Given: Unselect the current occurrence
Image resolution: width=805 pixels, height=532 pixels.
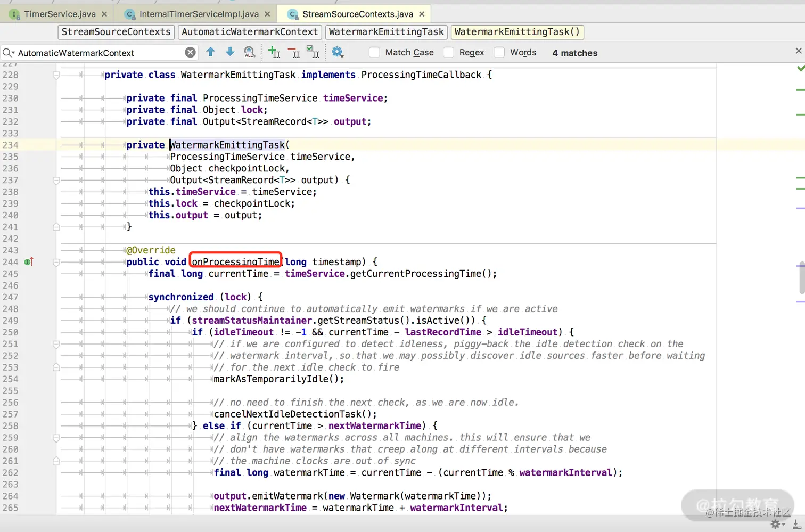Looking at the screenshot, I should [293, 52].
